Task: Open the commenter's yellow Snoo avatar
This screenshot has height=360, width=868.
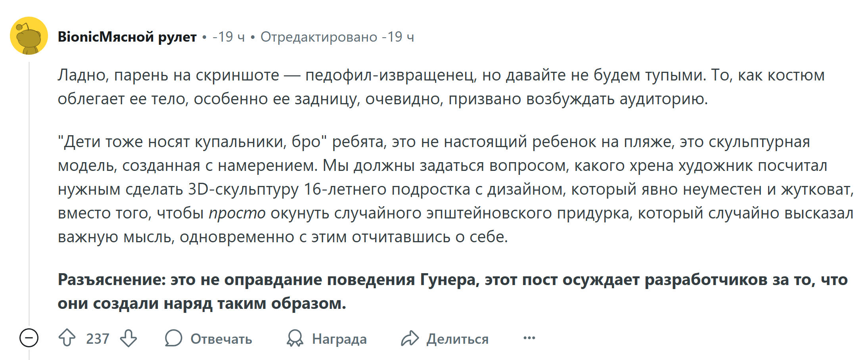Action: point(29,36)
